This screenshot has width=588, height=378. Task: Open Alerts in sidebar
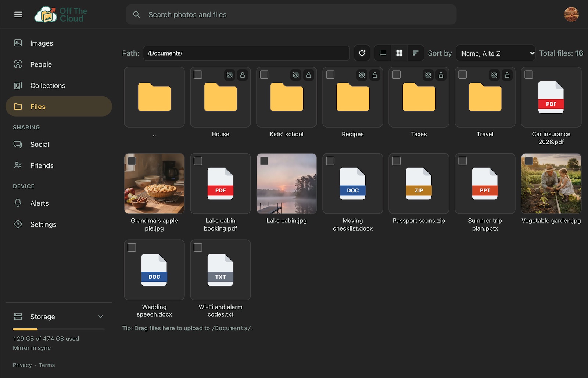[x=59, y=203]
